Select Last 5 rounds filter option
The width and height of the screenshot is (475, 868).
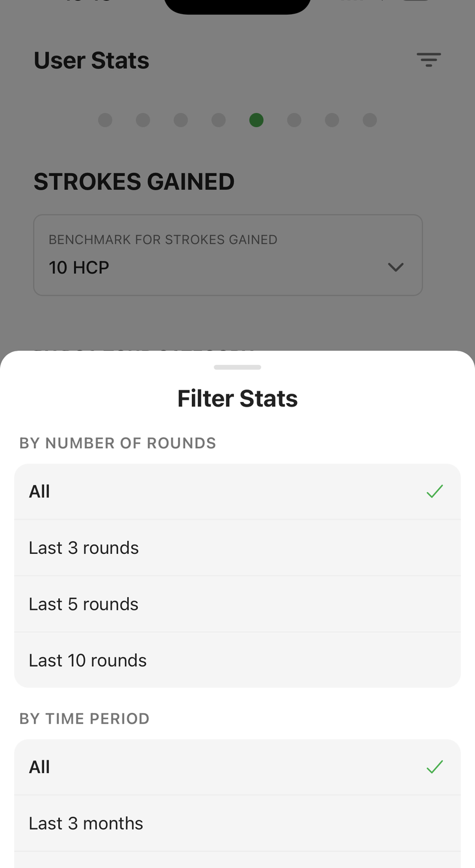click(237, 604)
